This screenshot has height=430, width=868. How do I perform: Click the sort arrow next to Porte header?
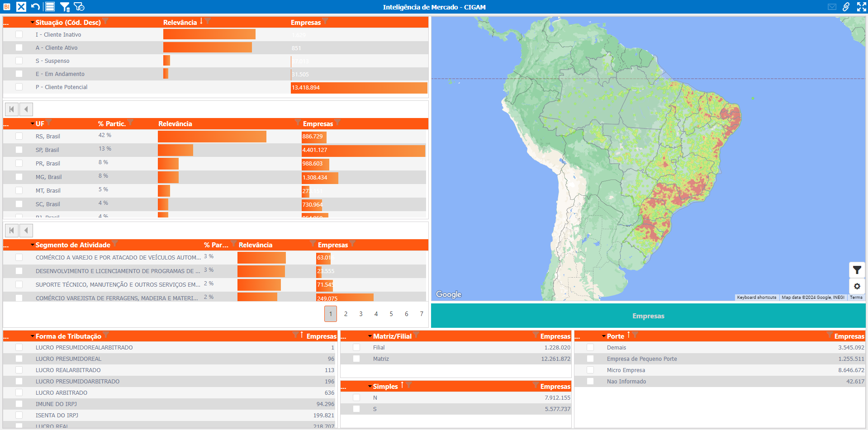pos(628,335)
